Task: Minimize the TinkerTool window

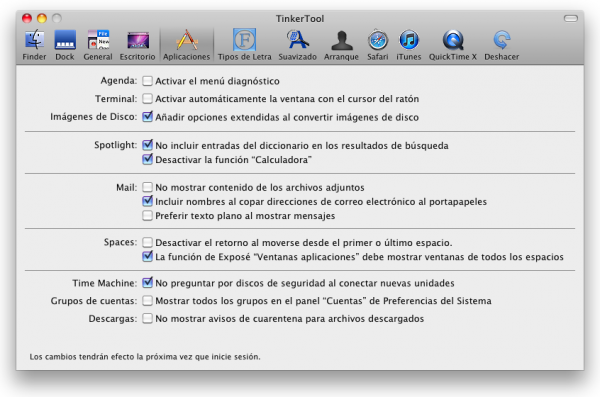Action: point(42,18)
